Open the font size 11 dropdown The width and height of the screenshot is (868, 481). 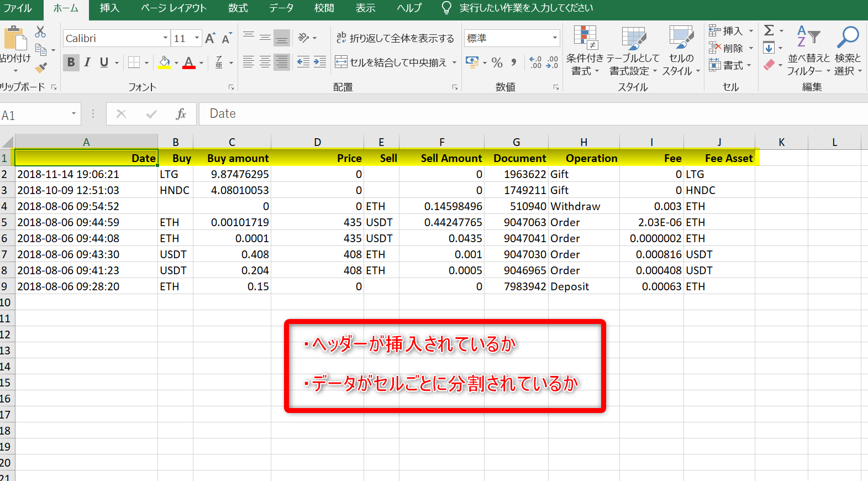197,38
